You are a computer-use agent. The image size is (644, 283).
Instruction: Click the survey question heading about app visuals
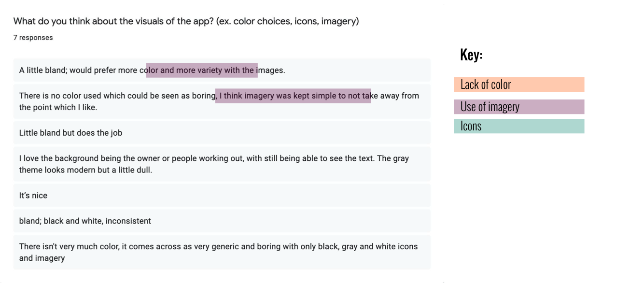click(x=186, y=21)
